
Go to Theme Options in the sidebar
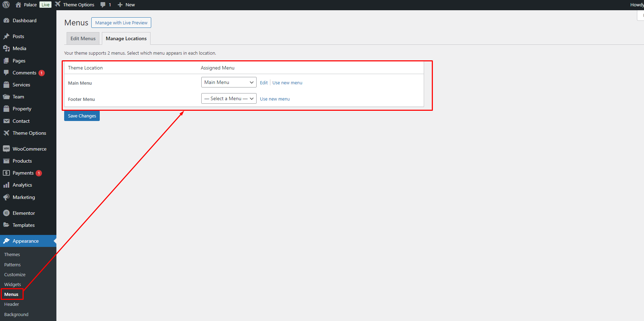click(29, 133)
